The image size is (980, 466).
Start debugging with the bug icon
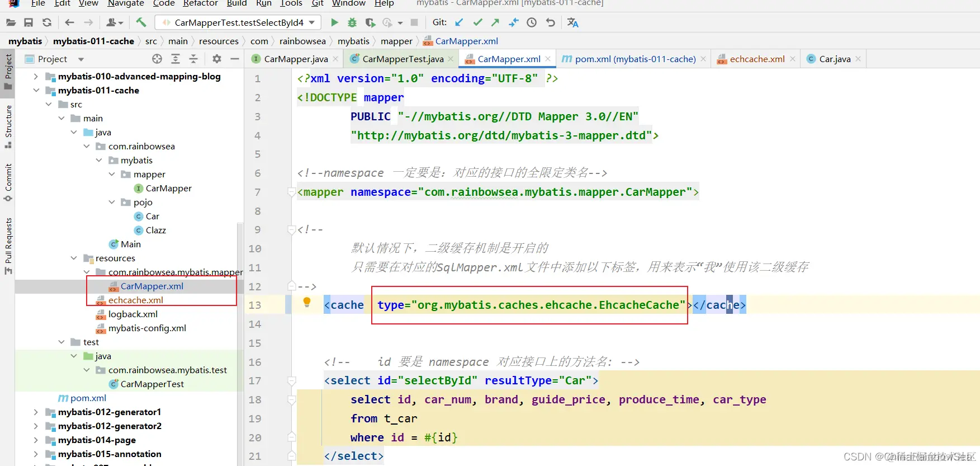[x=352, y=22]
